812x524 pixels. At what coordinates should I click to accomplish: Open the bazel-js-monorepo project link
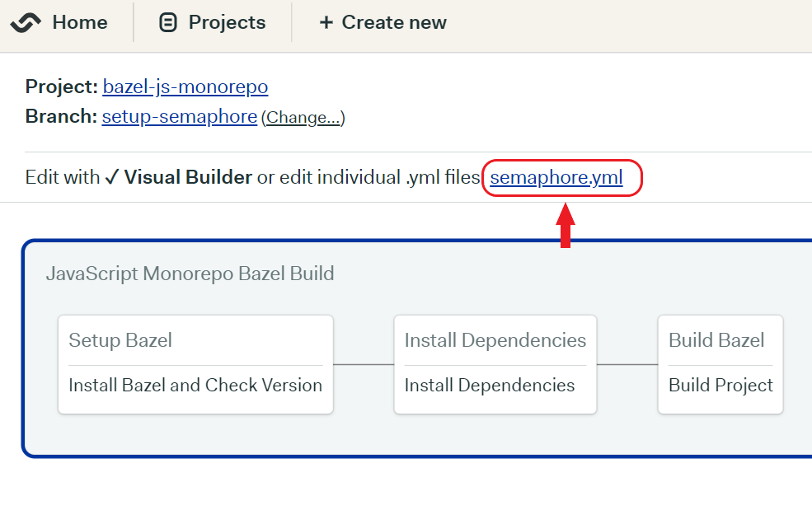tap(185, 87)
